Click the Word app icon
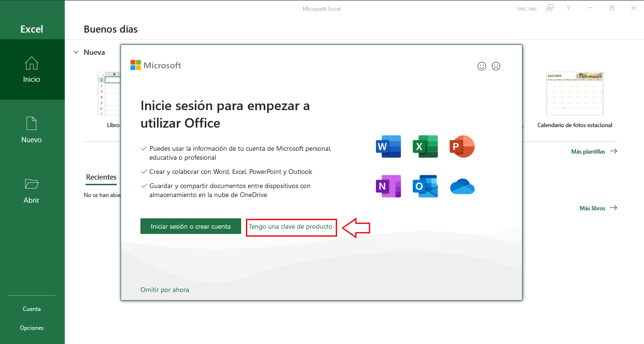Image resolution: width=644 pixels, height=344 pixels. point(388,146)
